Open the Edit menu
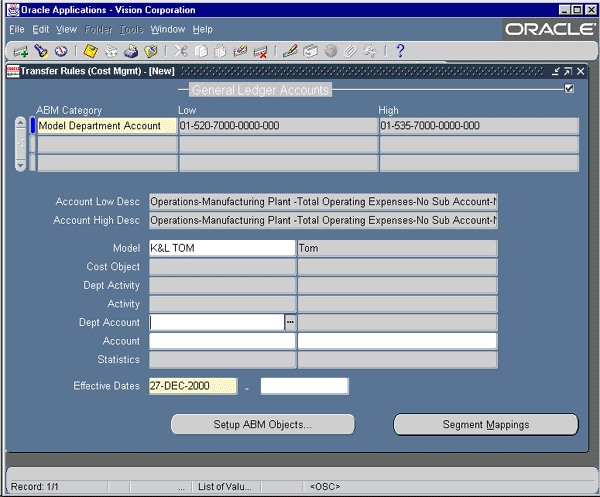The image size is (600, 497). click(x=41, y=30)
